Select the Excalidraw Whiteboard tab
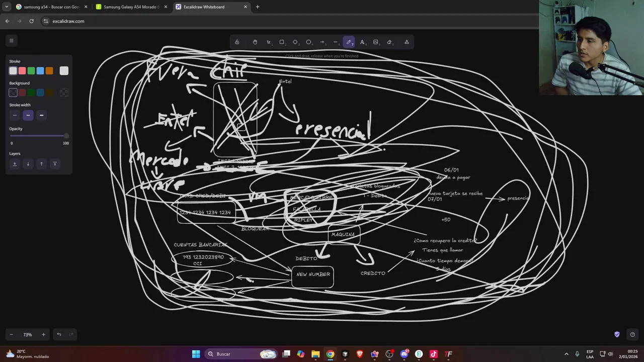 click(211, 7)
